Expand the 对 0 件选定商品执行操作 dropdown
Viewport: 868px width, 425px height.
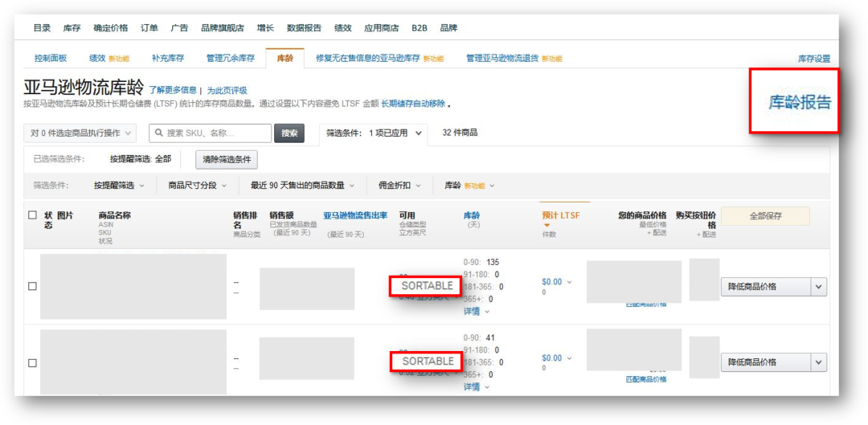pyautogui.click(x=80, y=133)
